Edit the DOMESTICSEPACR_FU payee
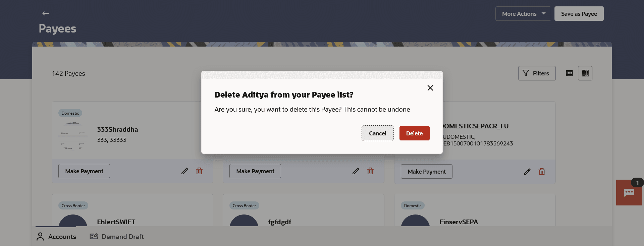 tap(527, 172)
